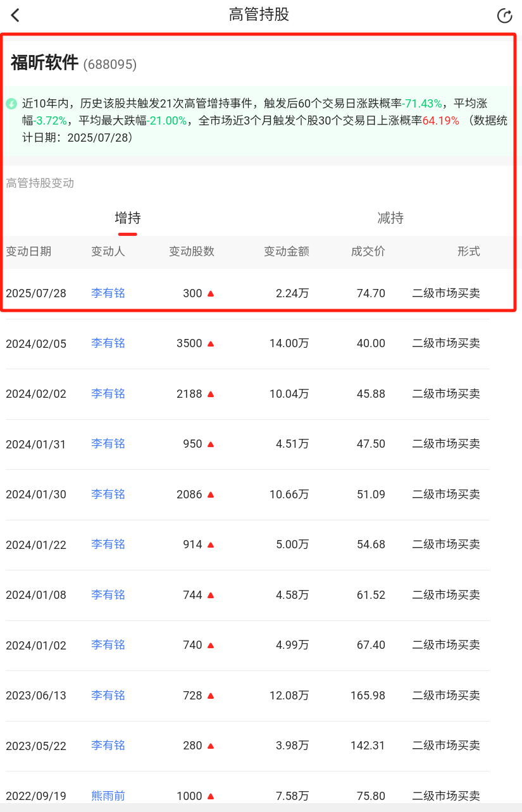Switch to the 增持 tab
The height and width of the screenshot is (812, 522).
[x=128, y=218]
